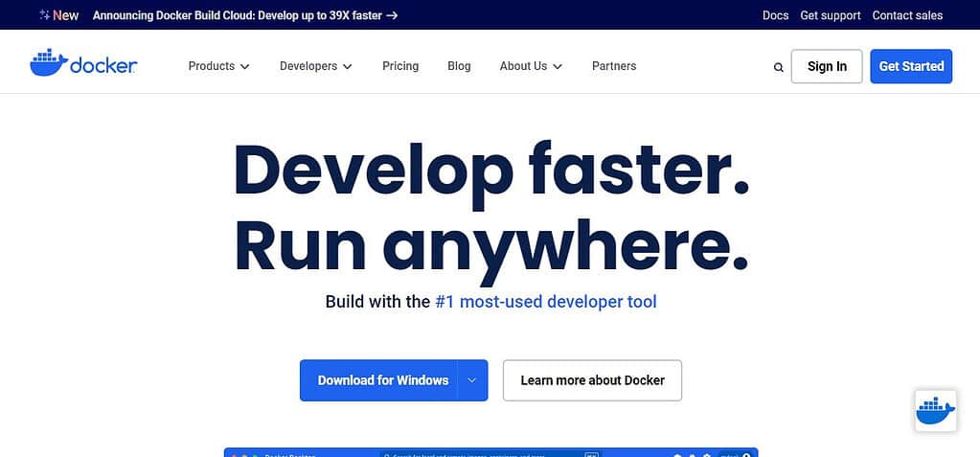Open the floating Docker whale chat widget
This screenshot has height=457, width=980.
point(936,411)
